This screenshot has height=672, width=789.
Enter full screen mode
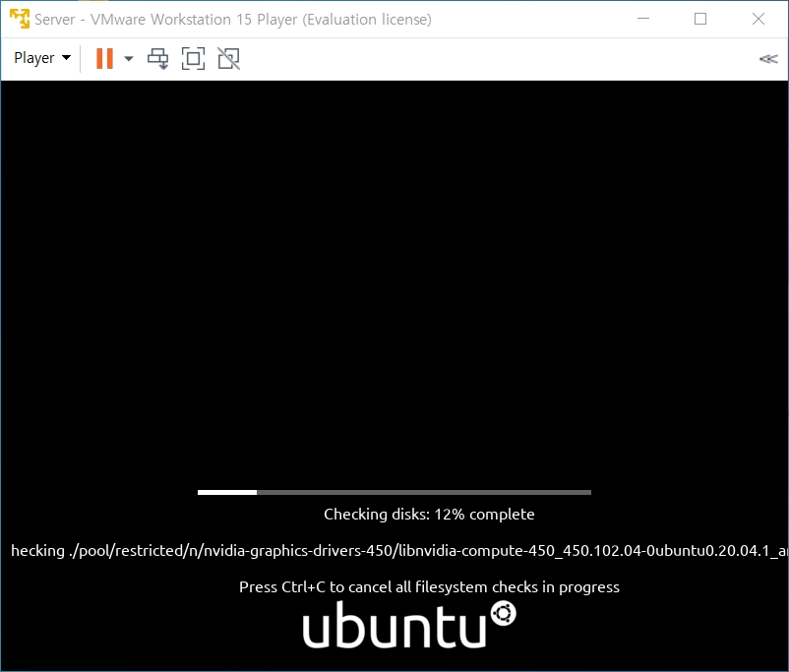[193, 58]
